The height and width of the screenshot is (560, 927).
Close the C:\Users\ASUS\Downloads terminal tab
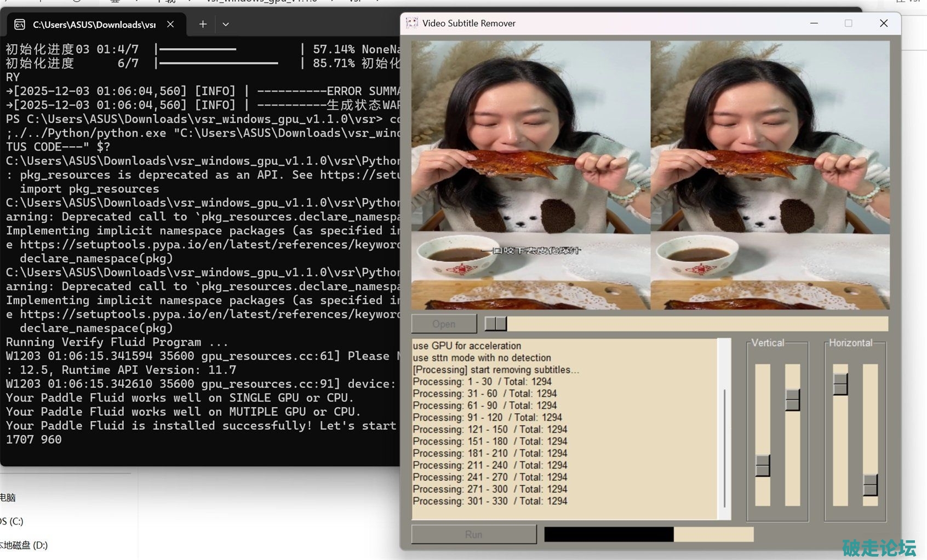coord(170,25)
